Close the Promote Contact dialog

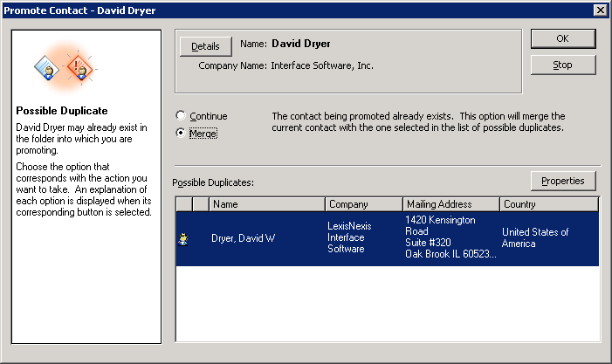600,10
